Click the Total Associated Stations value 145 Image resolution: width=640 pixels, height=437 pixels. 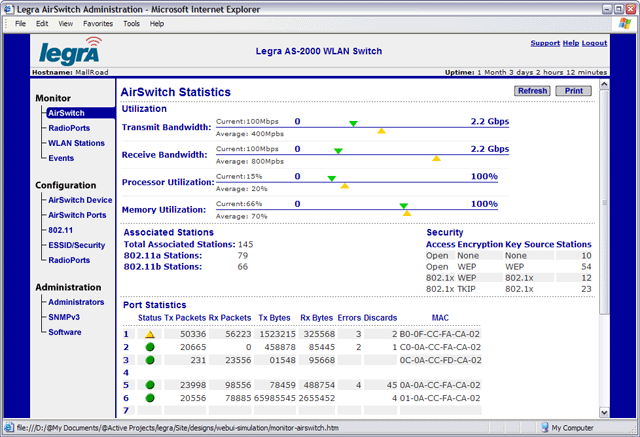point(246,244)
